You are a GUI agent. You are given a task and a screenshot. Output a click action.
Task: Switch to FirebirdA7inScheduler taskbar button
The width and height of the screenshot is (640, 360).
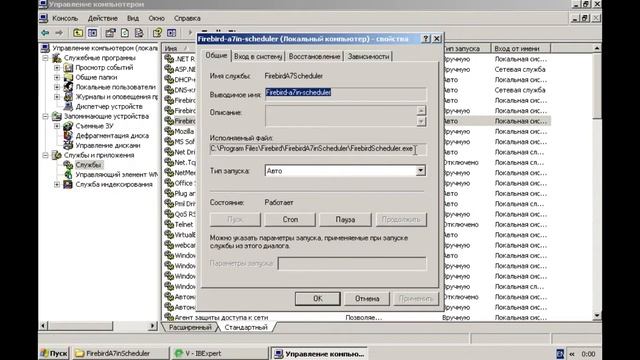(x=120, y=353)
